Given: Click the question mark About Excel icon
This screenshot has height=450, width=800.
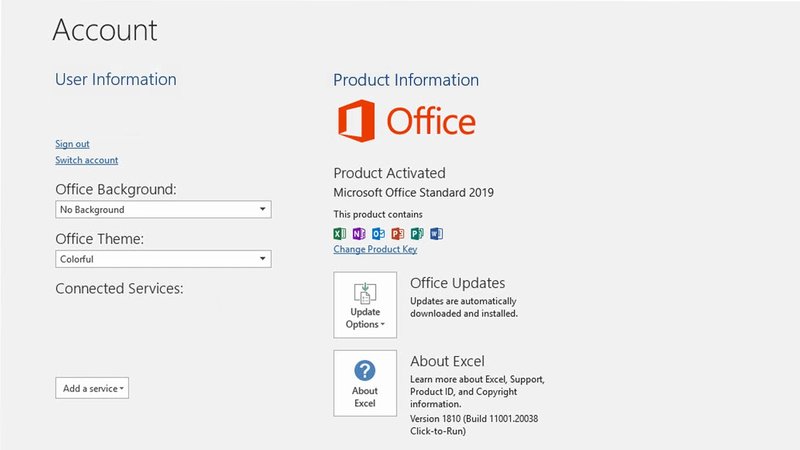Looking at the screenshot, I should (x=365, y=371).
